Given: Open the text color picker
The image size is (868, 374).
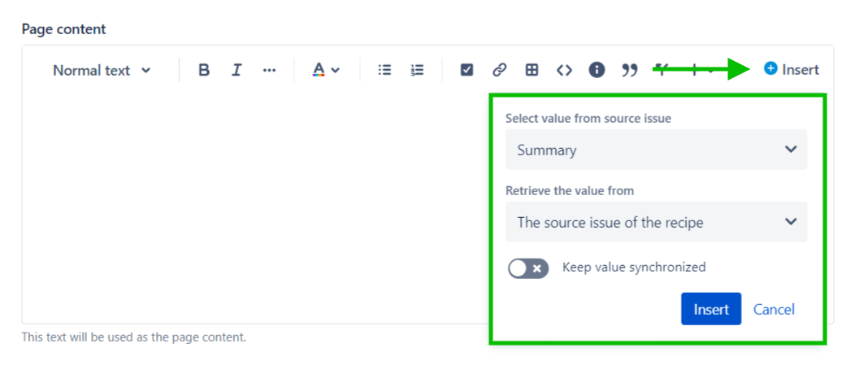Looking at the screenshot, I should click(x=326, y=70).
